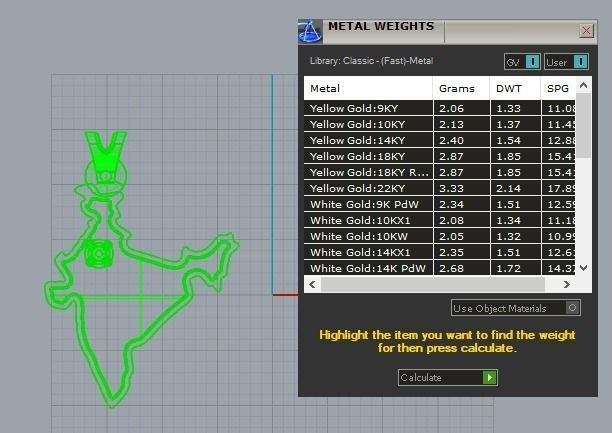Image resolution: width=612 pixels, height=433 pixels.
Task: Click the Library: Classic - (Fast)-Metal label
Action: (371, 61)
